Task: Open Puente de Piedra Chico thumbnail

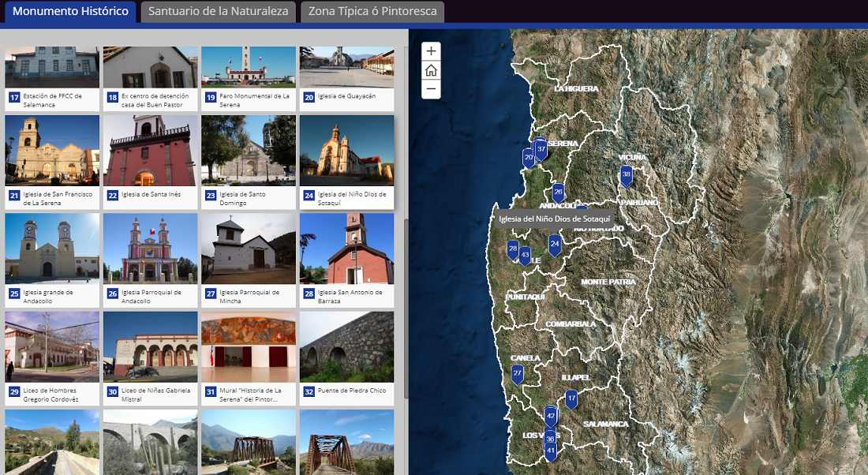Action: (x=346, y=346)
